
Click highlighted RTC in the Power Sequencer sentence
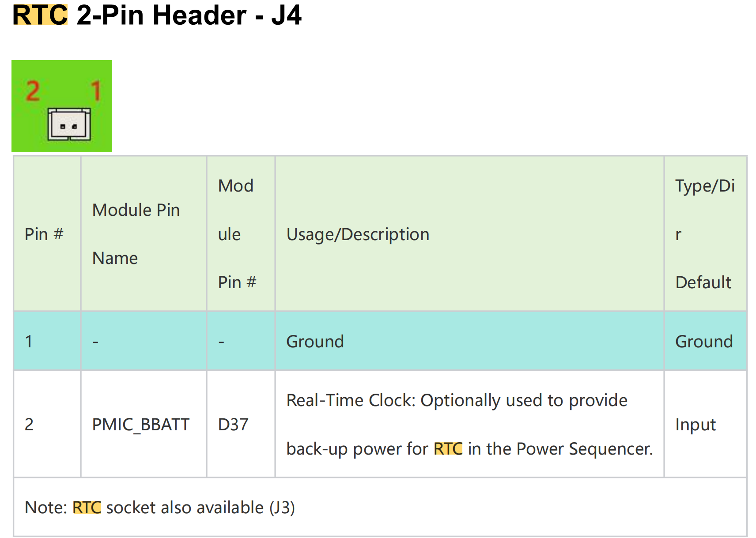(x=448, y=448)
